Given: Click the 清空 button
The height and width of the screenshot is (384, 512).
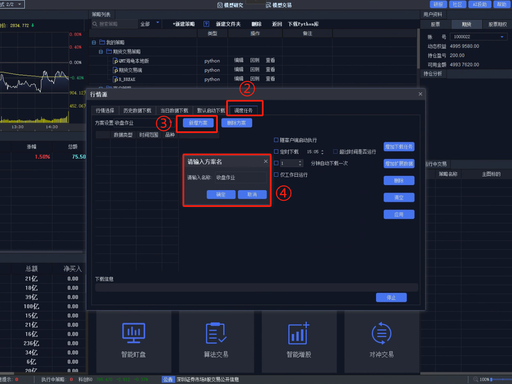Looking at the screenshot, I should tap(399, 197).
